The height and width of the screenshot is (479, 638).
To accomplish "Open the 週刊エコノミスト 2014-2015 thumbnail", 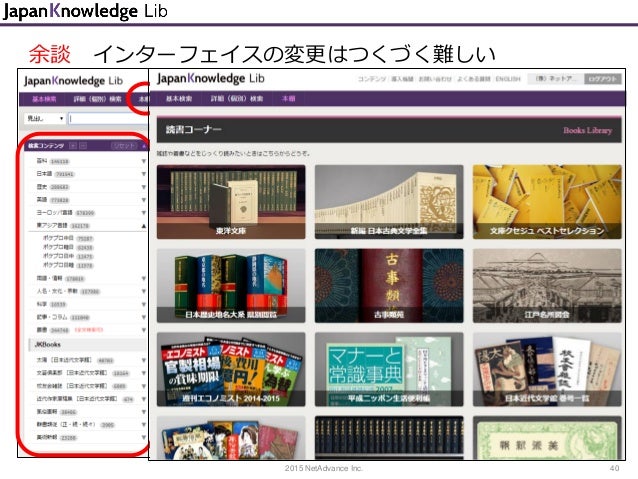I will pos(231,370).
